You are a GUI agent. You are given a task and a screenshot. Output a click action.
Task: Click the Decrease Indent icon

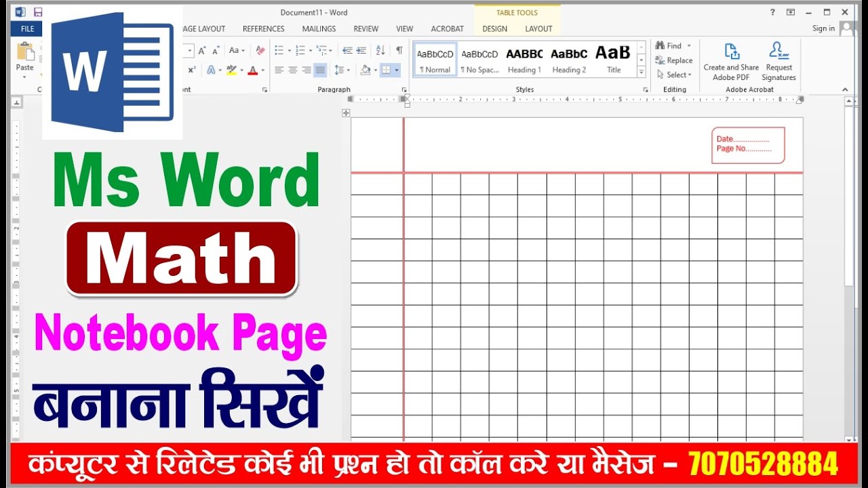pos(347,50)
